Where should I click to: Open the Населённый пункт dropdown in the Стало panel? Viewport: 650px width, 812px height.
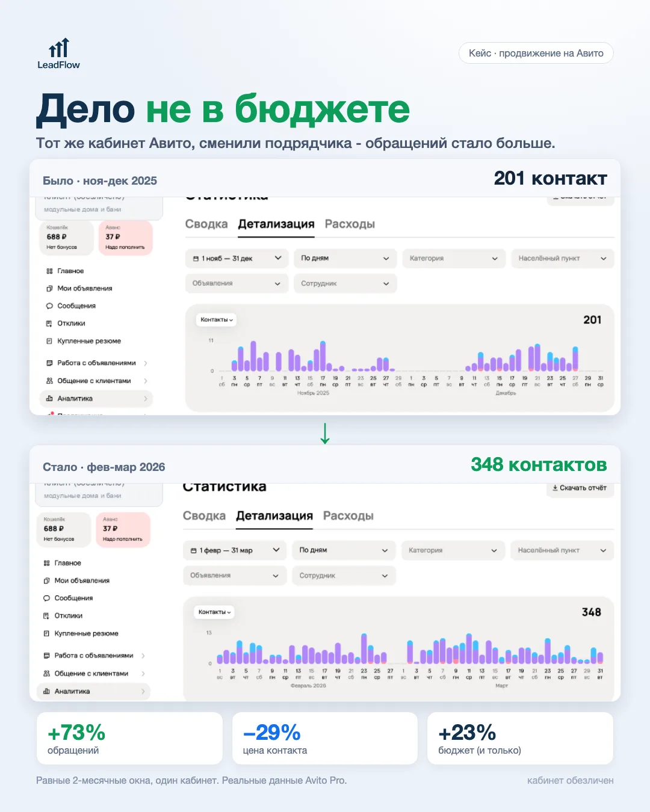pyautogui.click(x=562, y=550)
